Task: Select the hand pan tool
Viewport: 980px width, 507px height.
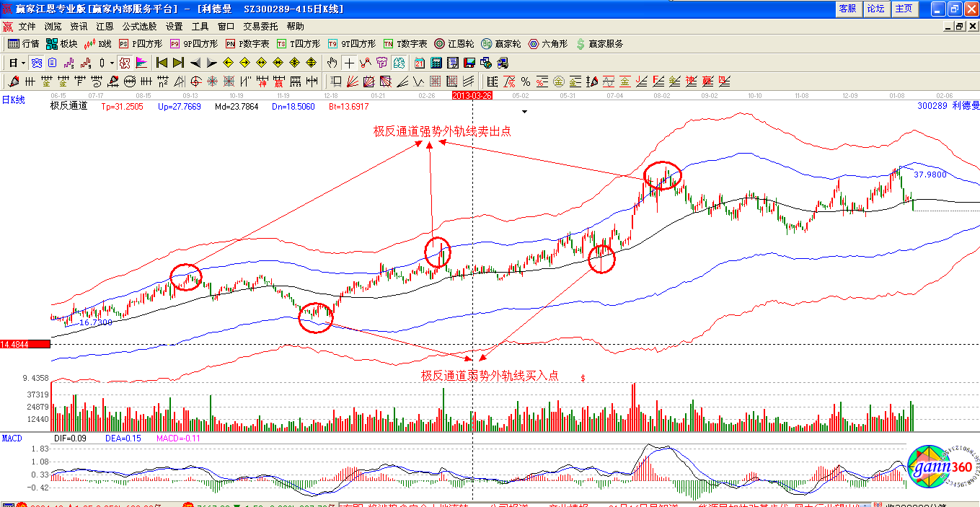Action: (x=332, y=63)
